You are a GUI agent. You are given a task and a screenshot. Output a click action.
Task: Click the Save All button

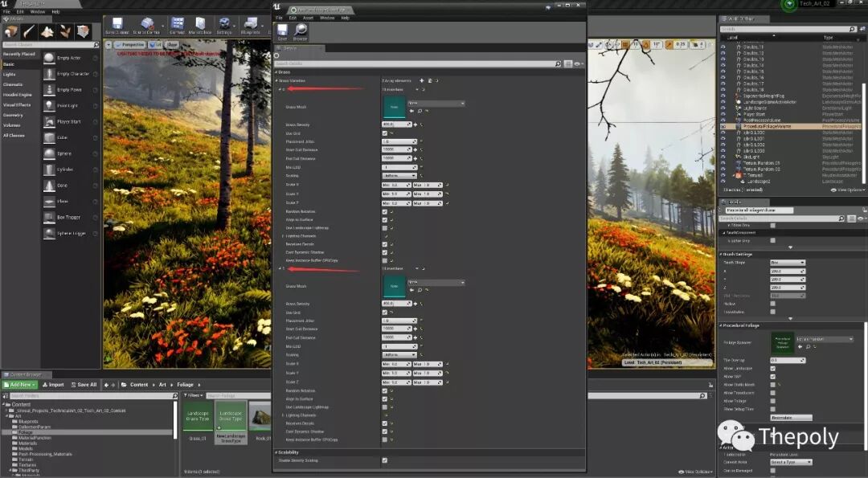(x=84, y=385)
